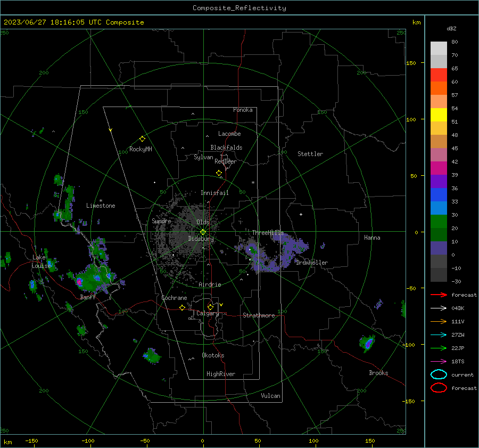Click the Innisfail label

point(214,193)
